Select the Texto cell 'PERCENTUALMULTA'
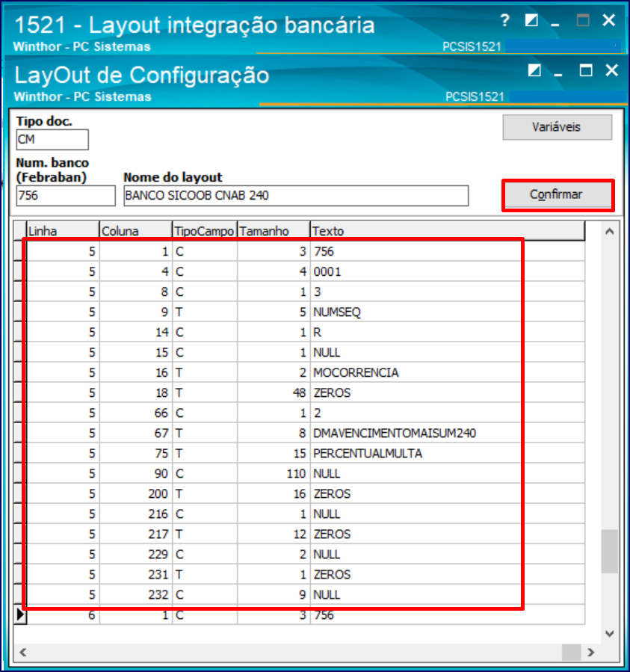 [448, 454]
